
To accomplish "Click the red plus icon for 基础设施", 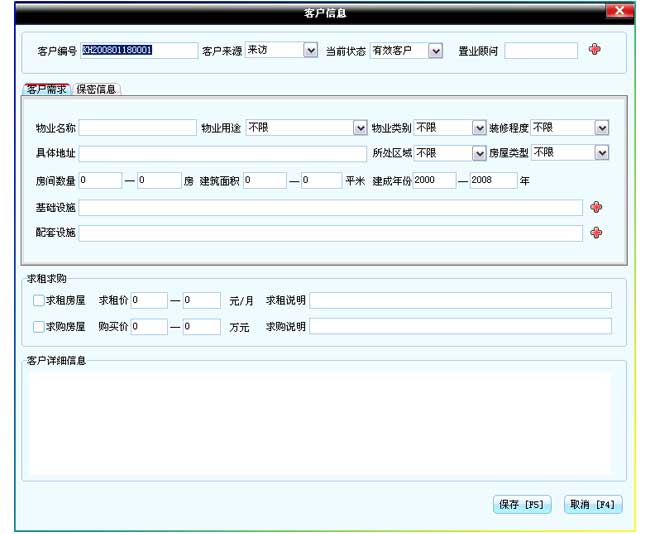I will [x=596, y=207].
